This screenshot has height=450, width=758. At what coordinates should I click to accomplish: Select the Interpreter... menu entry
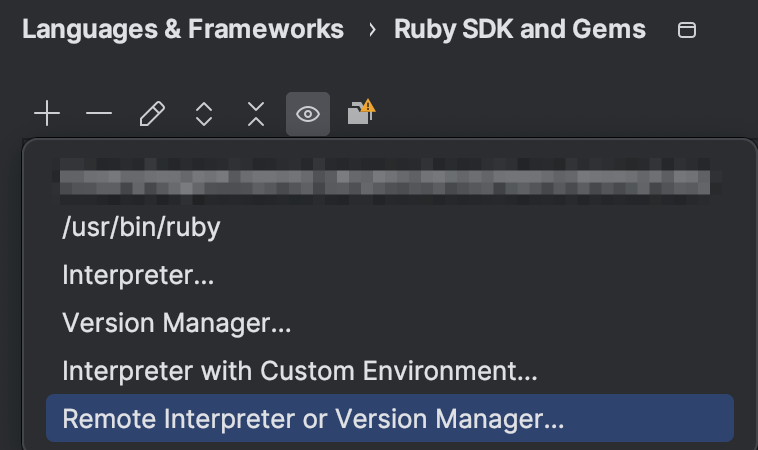click(x=138, y=275)
